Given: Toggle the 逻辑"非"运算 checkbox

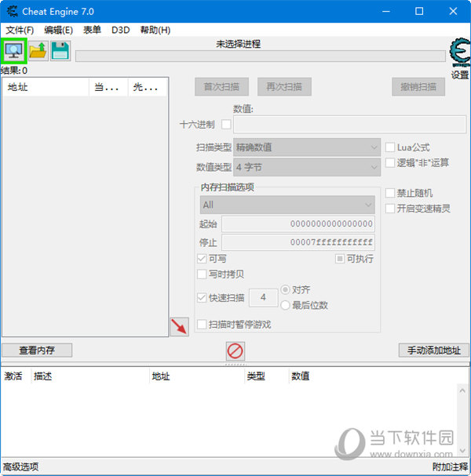Looking at the screenshot, I should (390, 162).
